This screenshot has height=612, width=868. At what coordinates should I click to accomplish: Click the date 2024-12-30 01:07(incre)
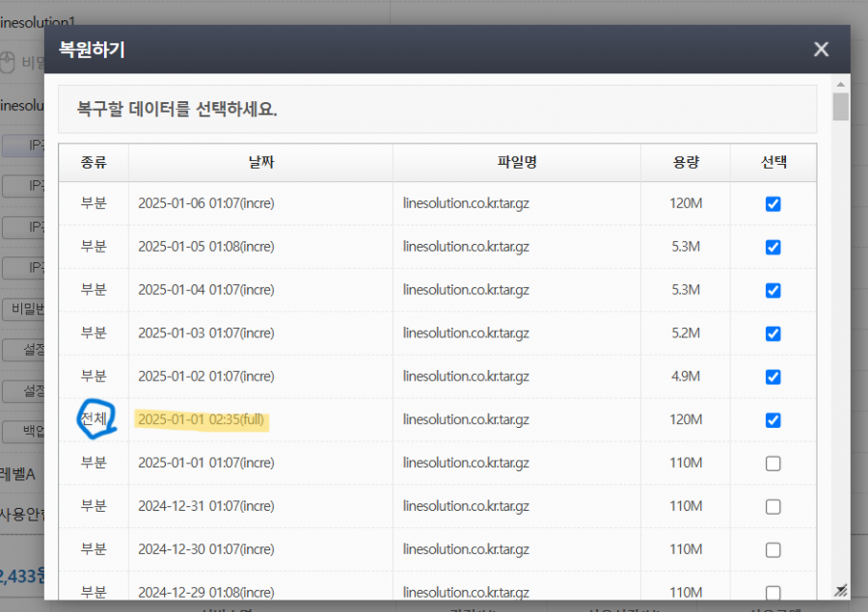206,549
